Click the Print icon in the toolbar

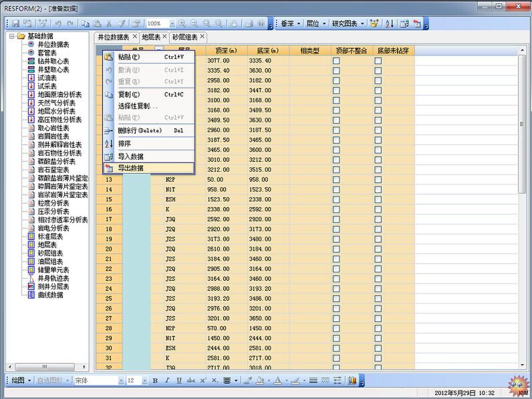pyautogui.click(x=249, y=23)
